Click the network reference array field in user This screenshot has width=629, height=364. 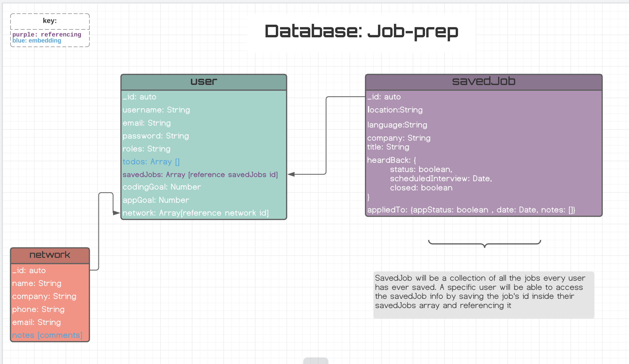[x=195, y=213]
